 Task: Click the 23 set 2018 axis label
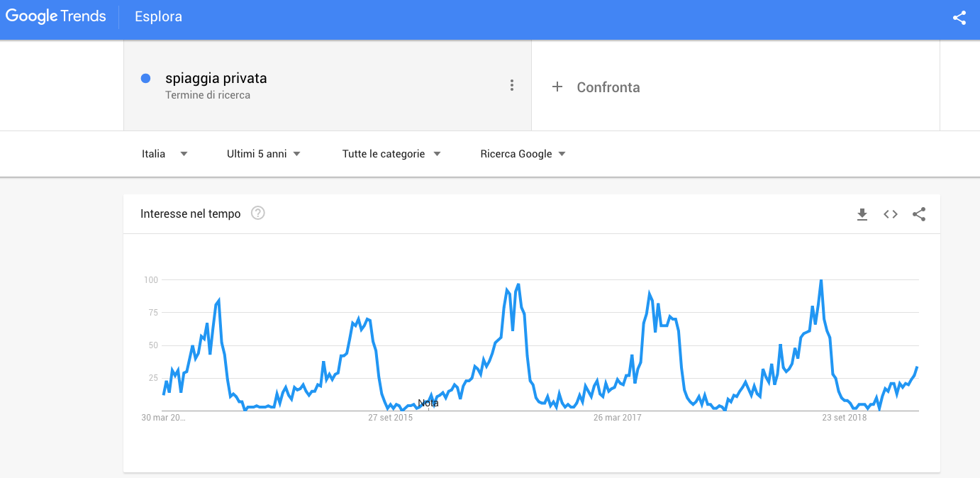click(844, 418)
